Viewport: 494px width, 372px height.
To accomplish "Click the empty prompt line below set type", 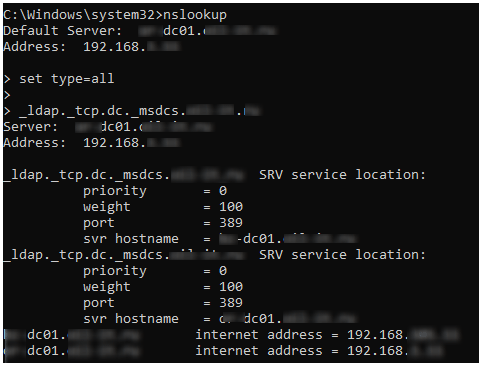I will 7,95.
